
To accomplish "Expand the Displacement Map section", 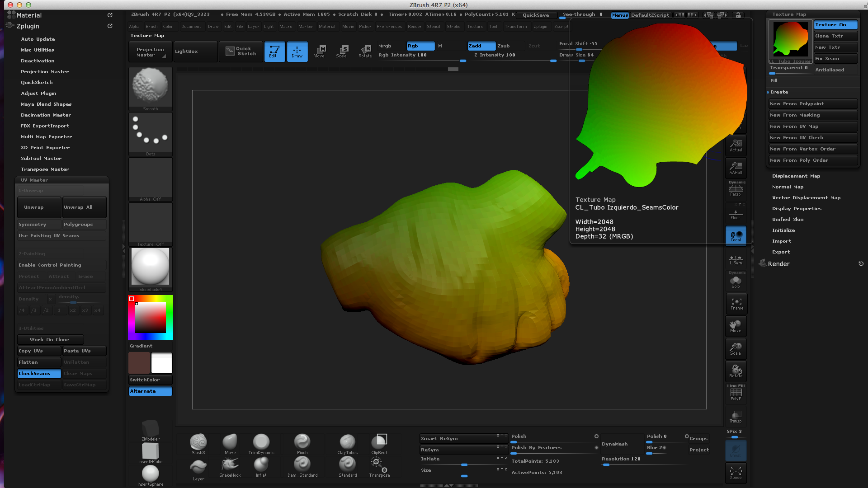I will pyautogui.click(x=796, y=176).
